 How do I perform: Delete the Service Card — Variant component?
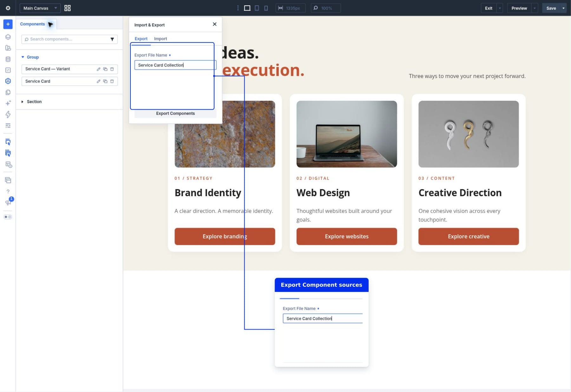tap(112, 69)
